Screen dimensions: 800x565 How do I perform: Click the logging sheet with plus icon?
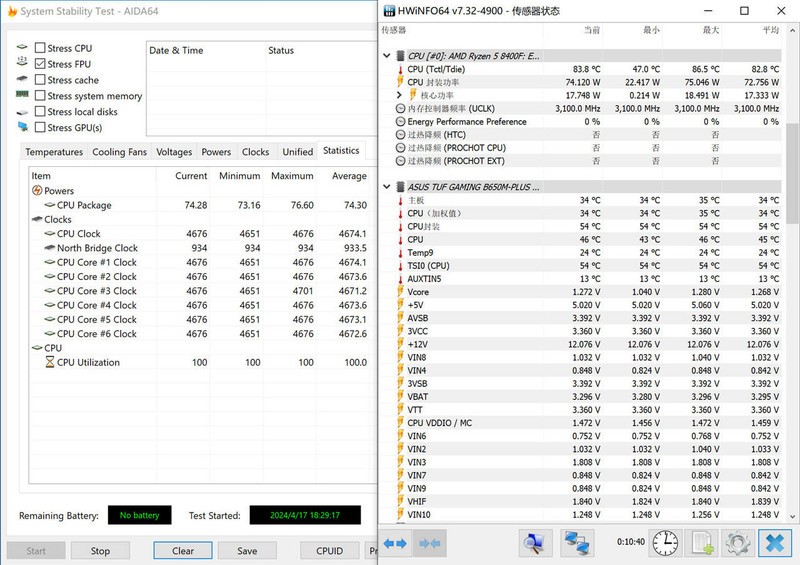702,543
